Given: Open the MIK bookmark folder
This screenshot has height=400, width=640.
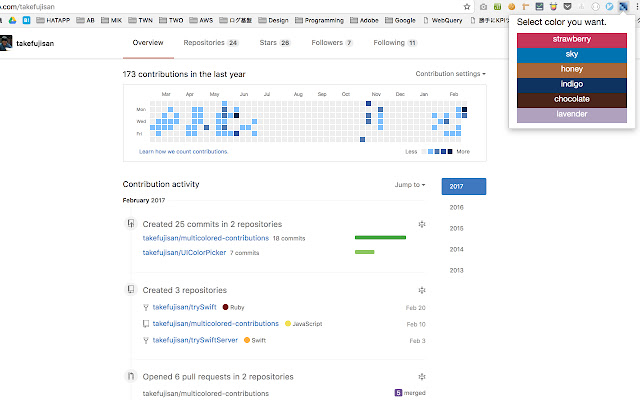Looking at the screenshot, I should 111,20.
